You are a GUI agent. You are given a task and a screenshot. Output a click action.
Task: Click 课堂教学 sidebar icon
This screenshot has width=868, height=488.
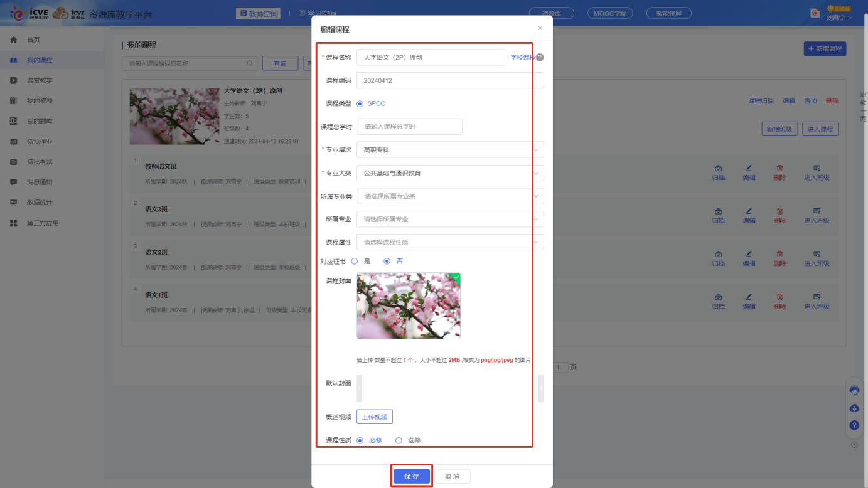(14, 81)
